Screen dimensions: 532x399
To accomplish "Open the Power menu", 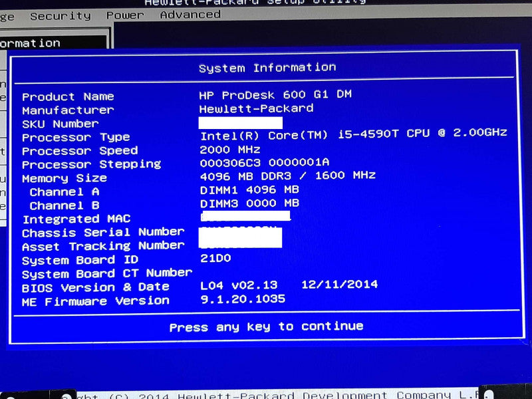I will point(125,15).
